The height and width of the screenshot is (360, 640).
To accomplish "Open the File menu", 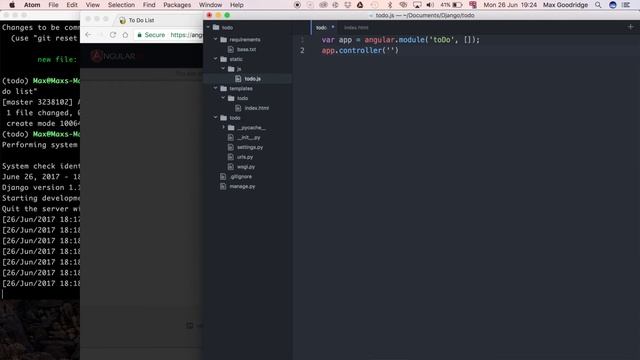I will pos(53,5).
